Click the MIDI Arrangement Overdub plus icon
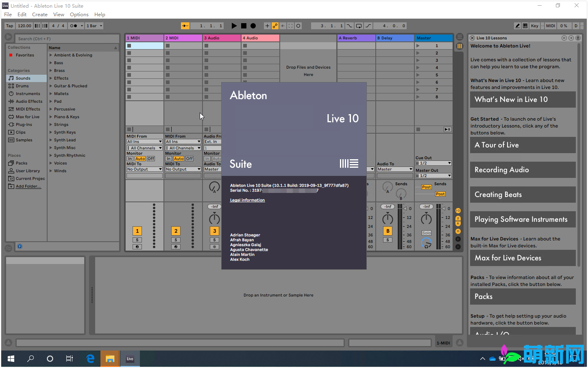 (267, 26)
